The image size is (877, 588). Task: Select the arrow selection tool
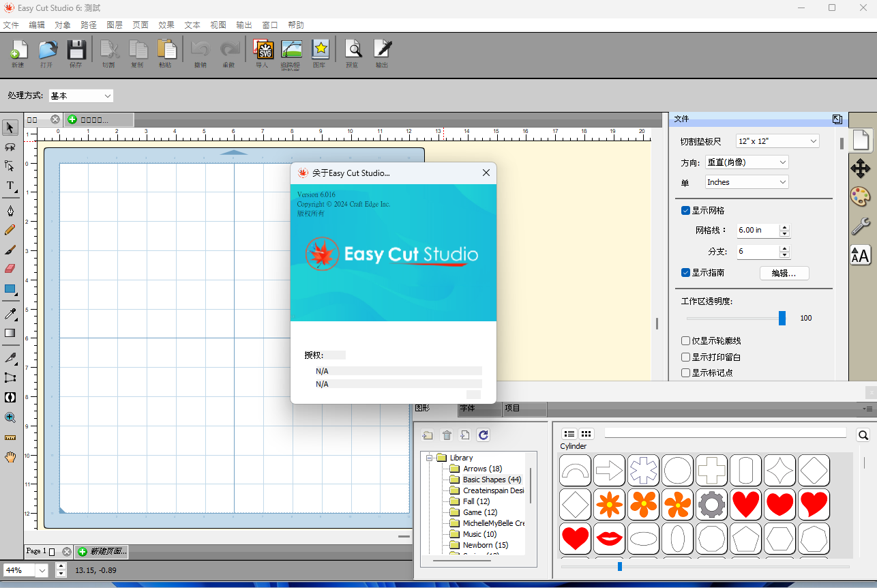10,128
